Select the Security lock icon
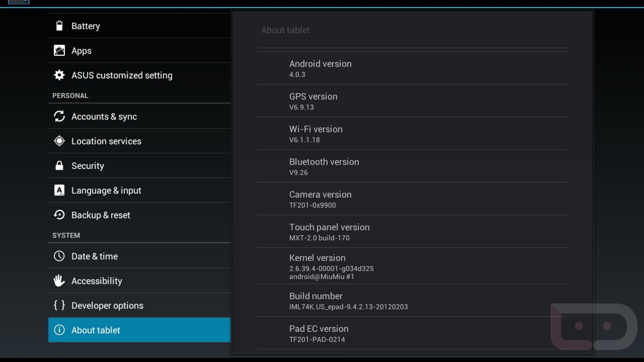This screenshot has width=644, height=362. coord(59,166)
